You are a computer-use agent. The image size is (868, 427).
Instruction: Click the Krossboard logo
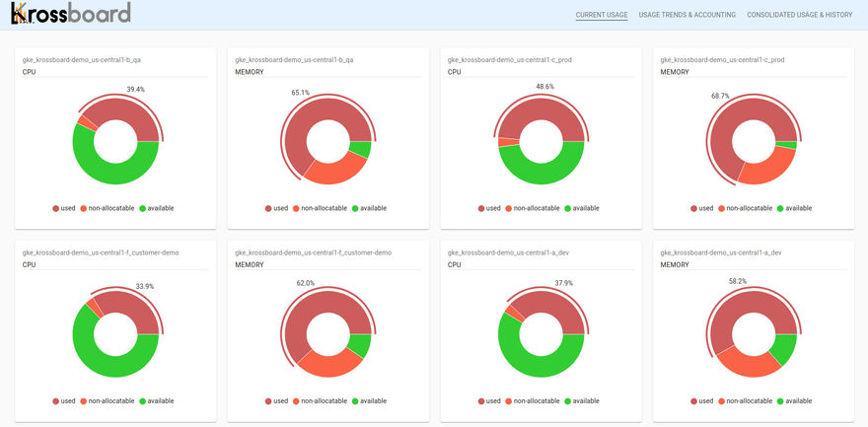click(x=71, y=14)
